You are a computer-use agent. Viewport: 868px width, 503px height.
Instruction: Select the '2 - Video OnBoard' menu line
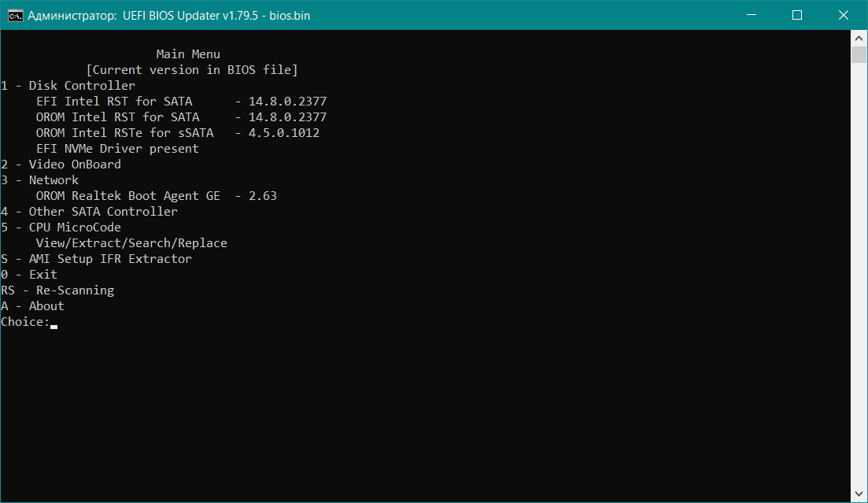[x=61, y=165]
